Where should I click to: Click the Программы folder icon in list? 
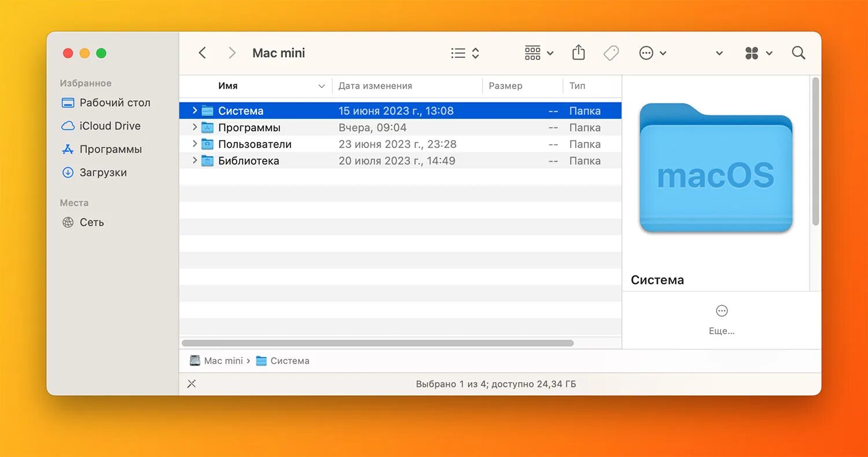[x=208, y=127]
